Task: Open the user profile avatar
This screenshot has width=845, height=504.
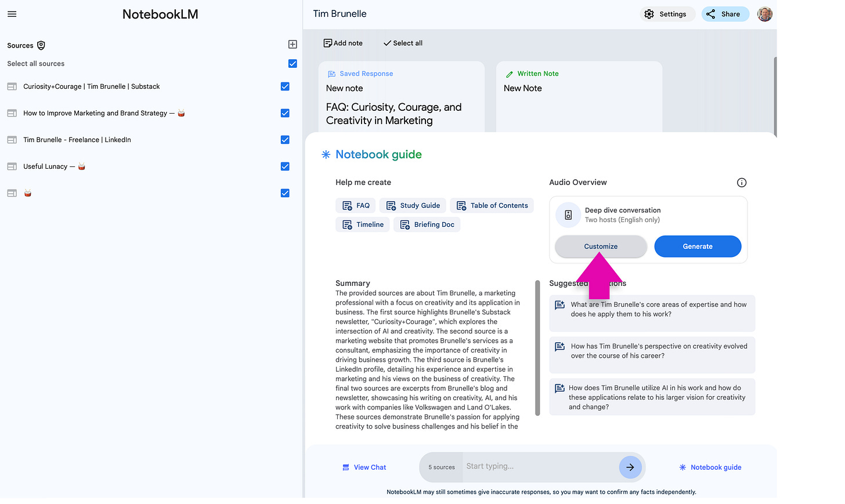Action: pos(765,14)
